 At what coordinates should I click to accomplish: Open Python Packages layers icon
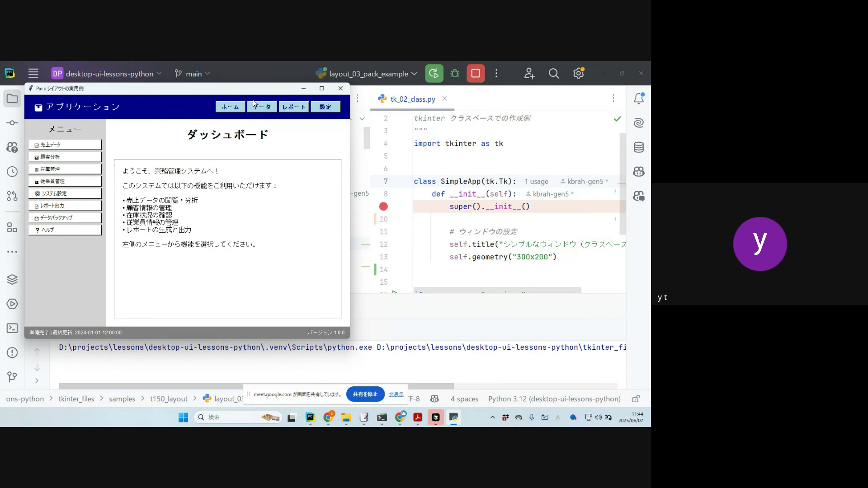click(12, 280)
